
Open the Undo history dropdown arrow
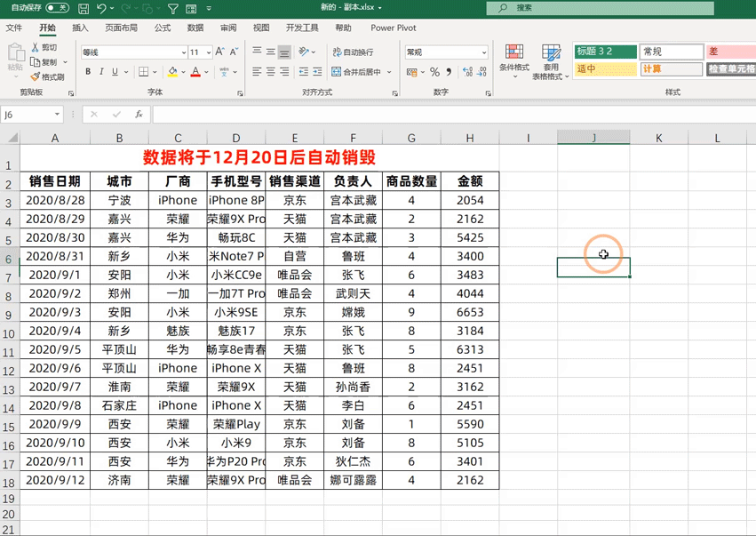click(x=112, y=8)
